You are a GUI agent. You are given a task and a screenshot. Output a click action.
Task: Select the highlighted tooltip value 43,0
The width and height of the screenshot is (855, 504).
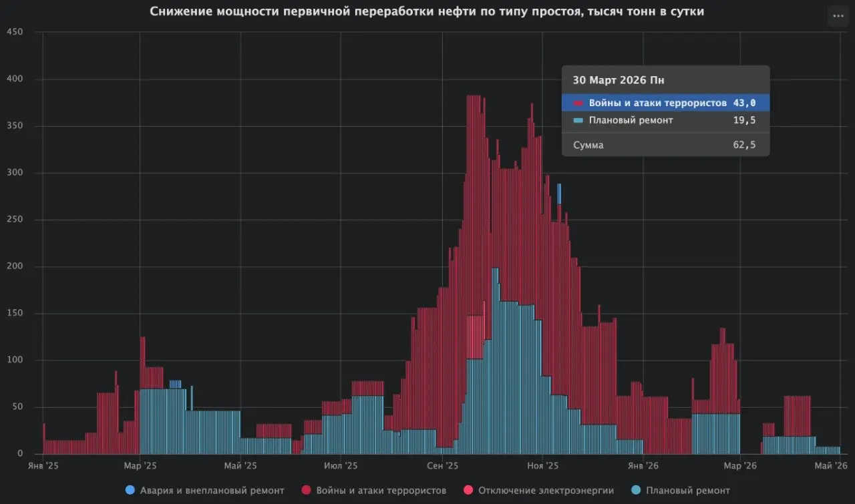tap(744, 103)
